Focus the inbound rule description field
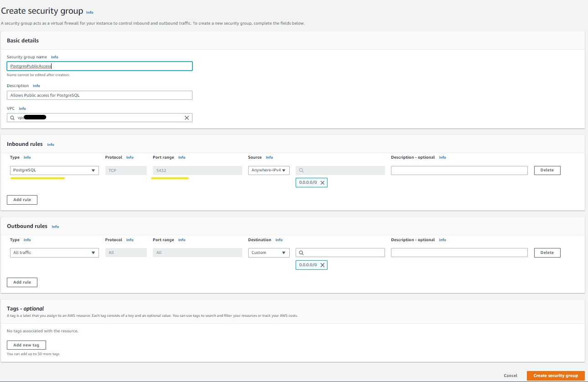This screenshot has width=588, height=382. click(x=459, y=170)
